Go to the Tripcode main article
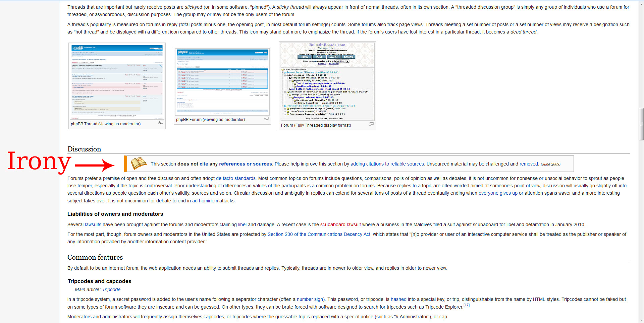 pos(111,289)
